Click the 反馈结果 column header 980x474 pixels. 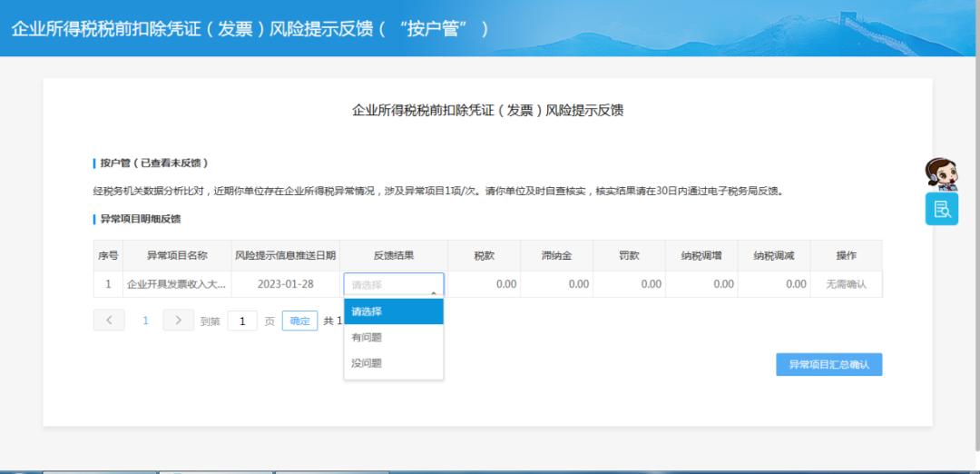(394, 255)
